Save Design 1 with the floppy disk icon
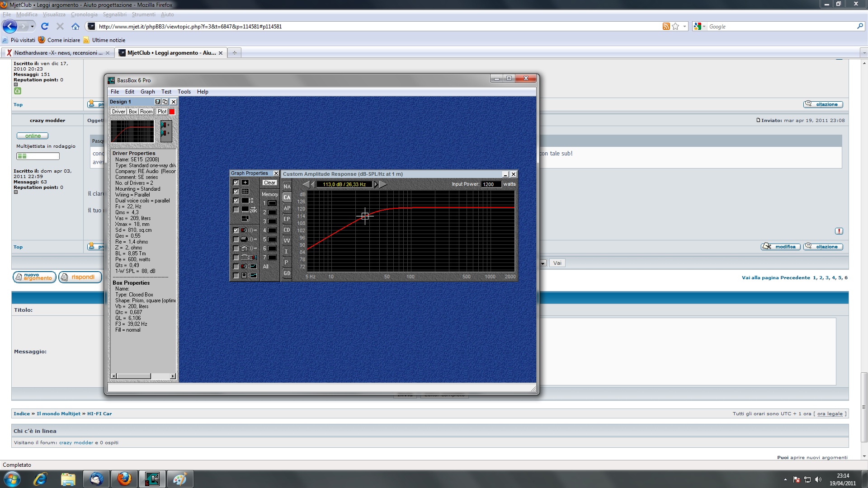868x488 pixels. point(158,102)
